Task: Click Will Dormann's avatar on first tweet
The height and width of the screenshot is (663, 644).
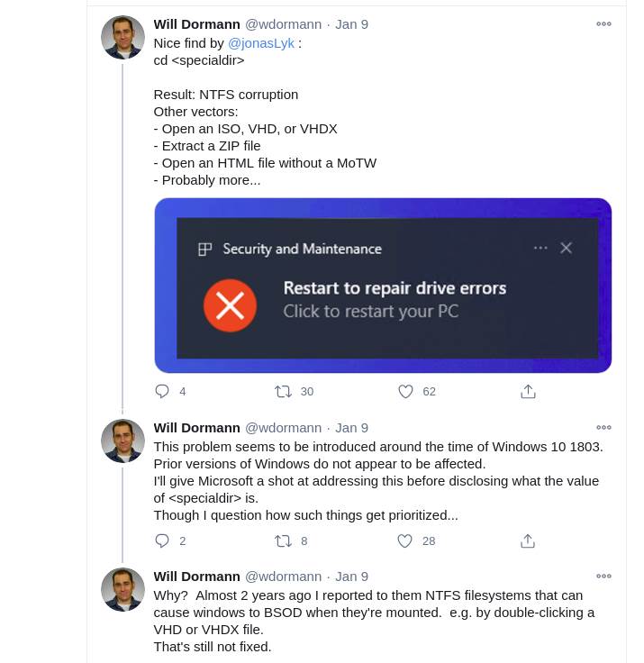Action: 122,38
